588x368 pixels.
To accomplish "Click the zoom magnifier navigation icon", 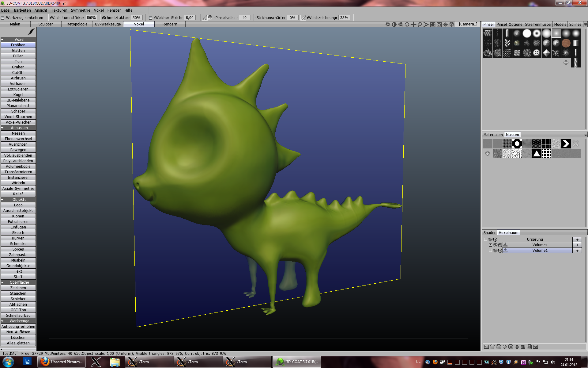I will click(x=420, y=24).
